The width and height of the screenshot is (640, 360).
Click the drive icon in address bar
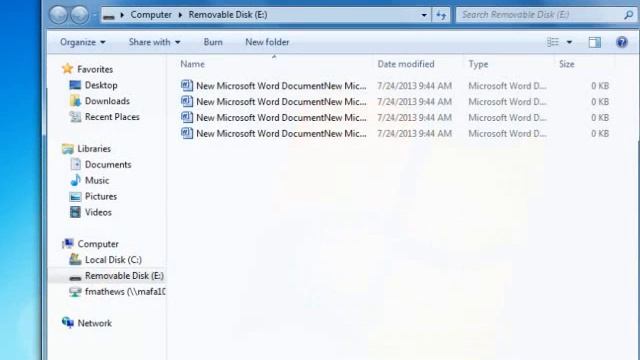109,16
